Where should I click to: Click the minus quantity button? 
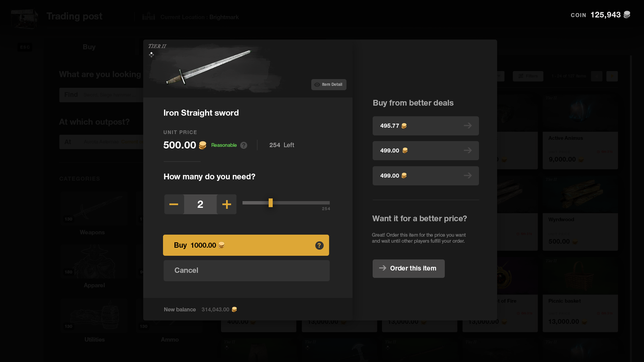point(174,204)
